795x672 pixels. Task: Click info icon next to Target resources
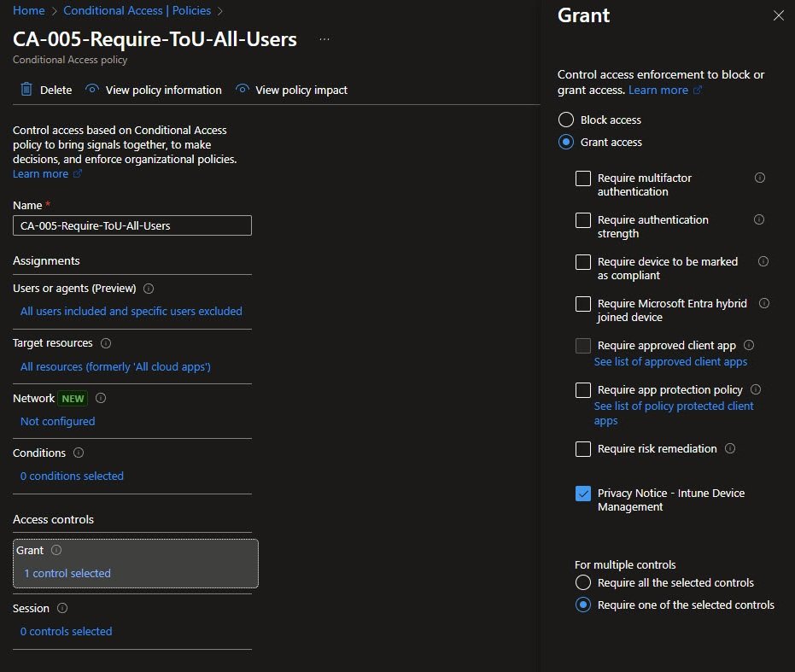point(106,343)
